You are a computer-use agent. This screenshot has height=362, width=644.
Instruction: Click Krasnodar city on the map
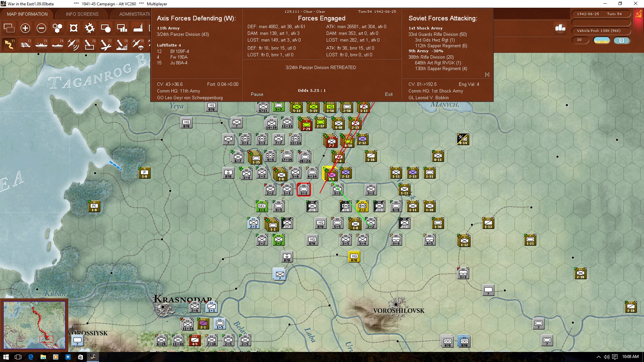point(163,307)
